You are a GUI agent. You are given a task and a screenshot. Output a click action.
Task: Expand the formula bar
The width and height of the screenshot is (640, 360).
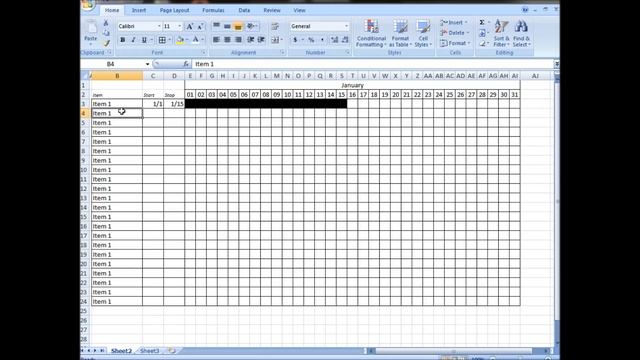[x=556, y=64]
